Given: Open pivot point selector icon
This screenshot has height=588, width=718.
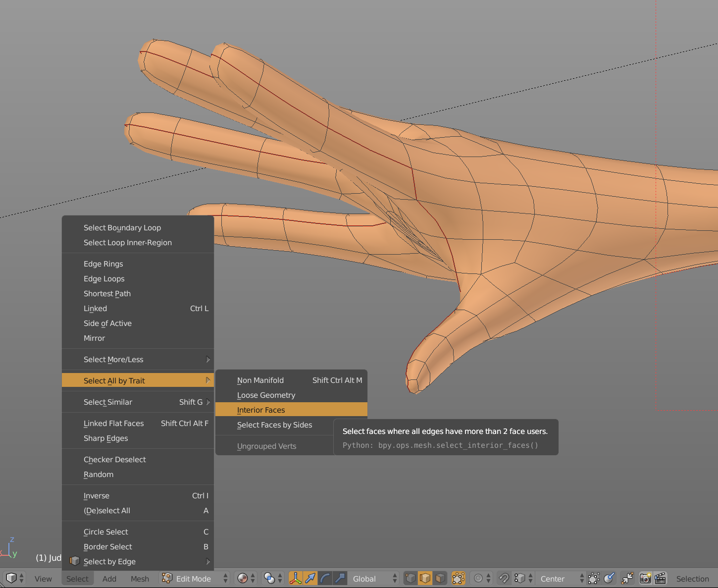Looking at the screenshot, I should (x=274, y=578).
